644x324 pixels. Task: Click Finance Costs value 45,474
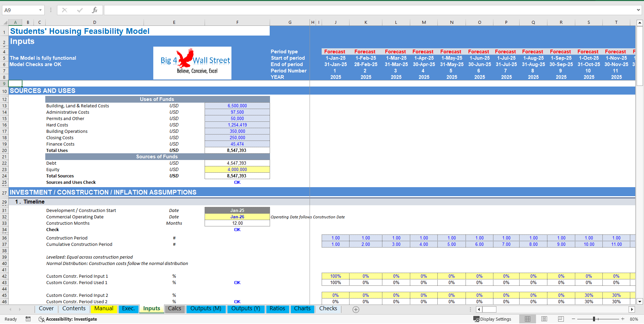coord(237,144)
